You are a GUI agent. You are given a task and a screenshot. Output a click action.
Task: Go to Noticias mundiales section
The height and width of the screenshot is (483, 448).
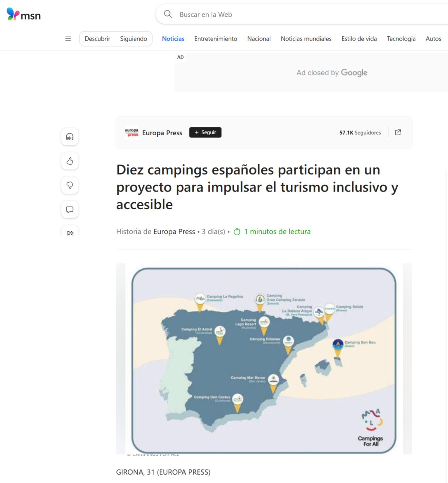click(306, 39)
